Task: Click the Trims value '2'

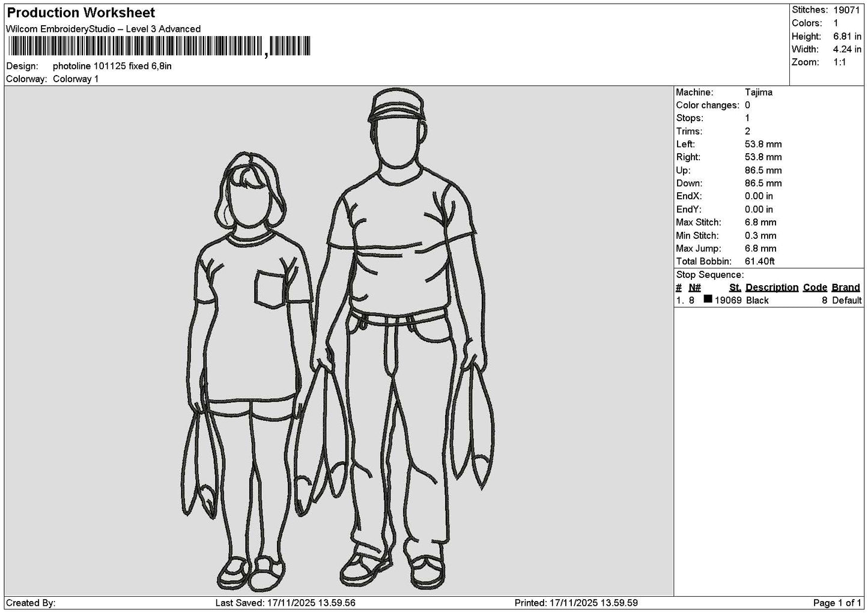Action: [747, 131]
